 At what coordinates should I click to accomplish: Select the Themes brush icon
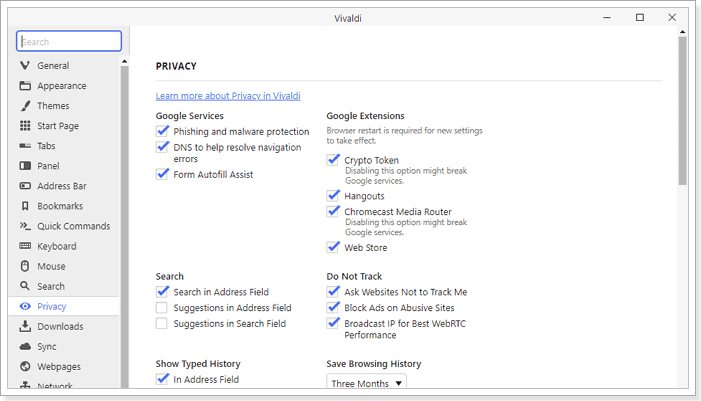[25, 106]
